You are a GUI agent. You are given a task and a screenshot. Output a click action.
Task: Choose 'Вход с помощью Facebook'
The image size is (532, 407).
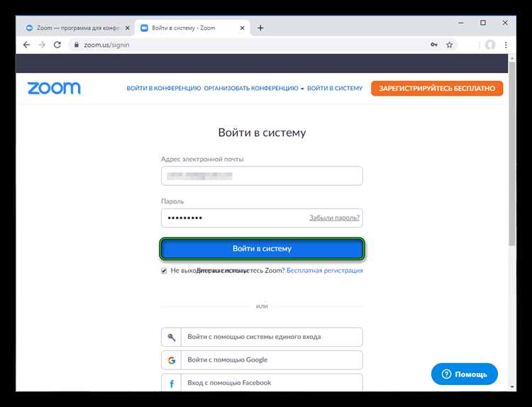click(262, 383)
